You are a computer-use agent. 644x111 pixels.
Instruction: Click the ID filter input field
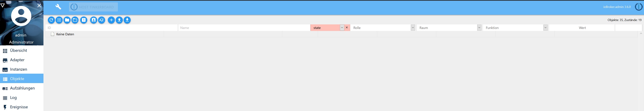112,28
